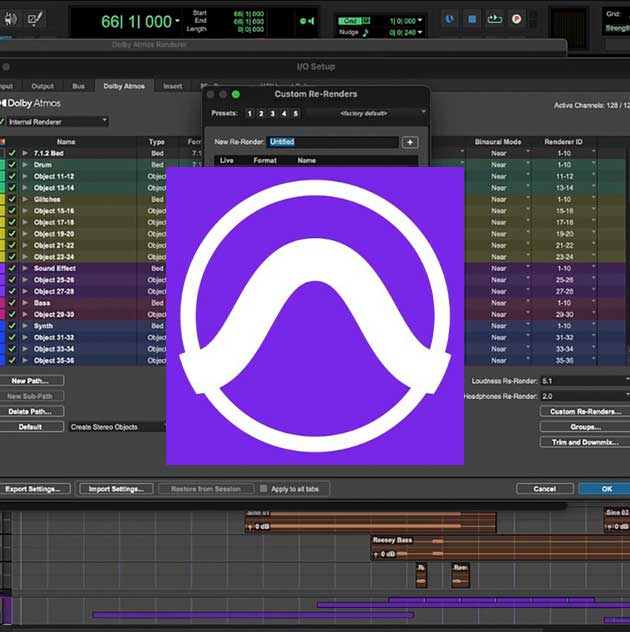Click the Default button

(x=30, y=427)
